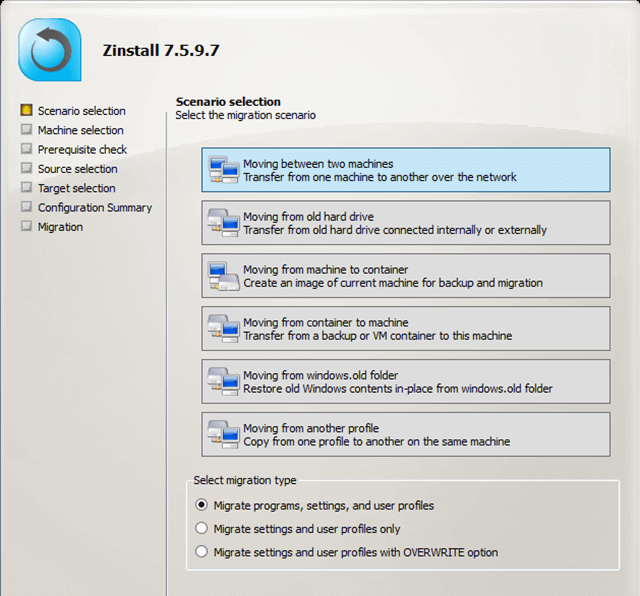Click the Zinstall blue arrow logo

[x=50, y=50]
